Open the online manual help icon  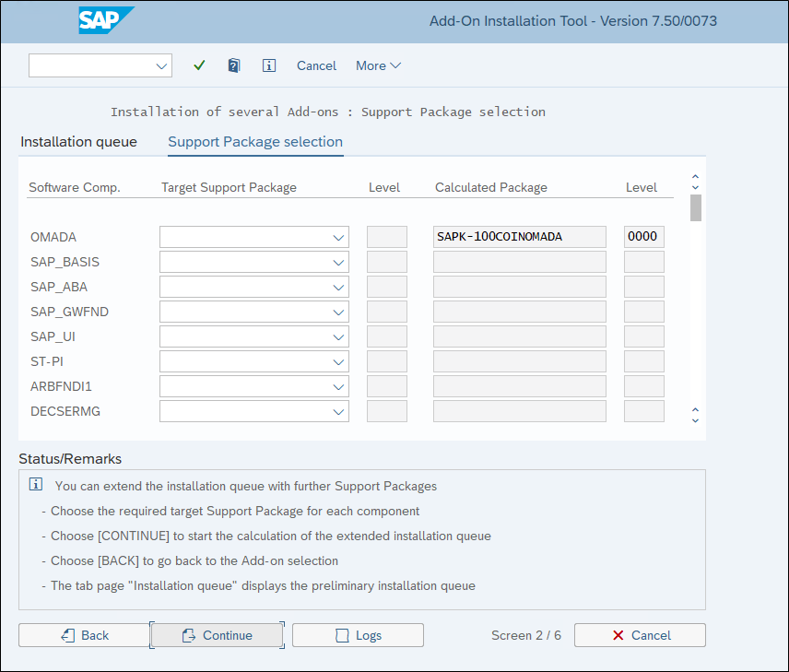(x=234, y=65)
